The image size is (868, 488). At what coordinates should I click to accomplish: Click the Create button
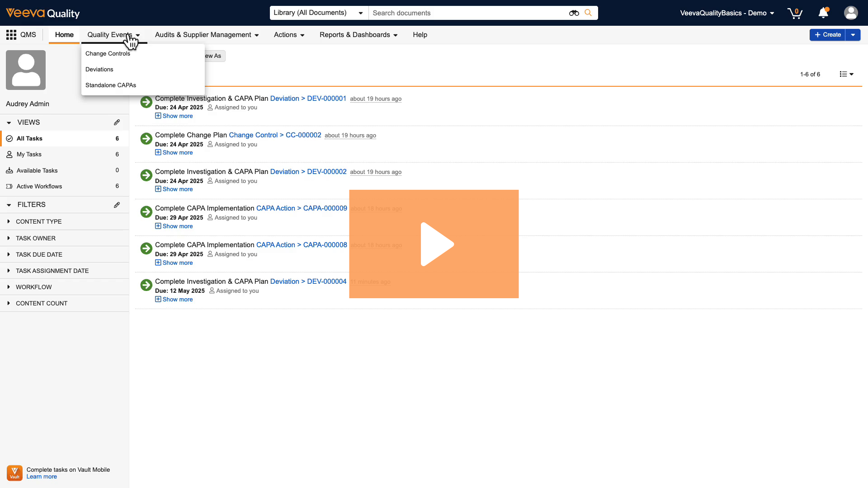[827, 35]
